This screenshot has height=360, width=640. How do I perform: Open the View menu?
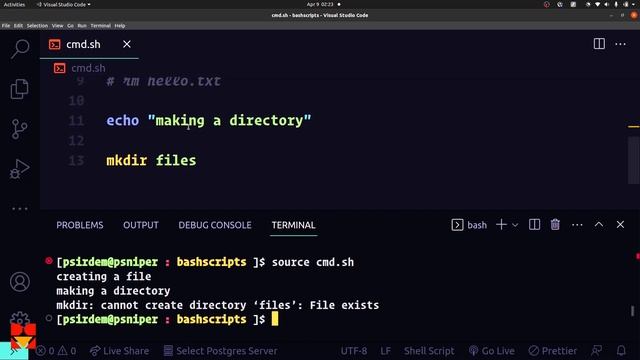point(58,25)
